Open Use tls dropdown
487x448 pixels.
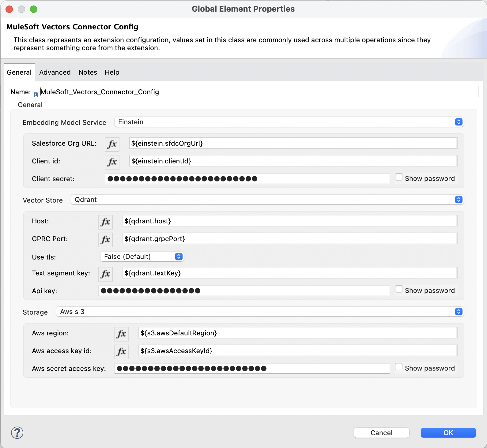pos(142,256)
